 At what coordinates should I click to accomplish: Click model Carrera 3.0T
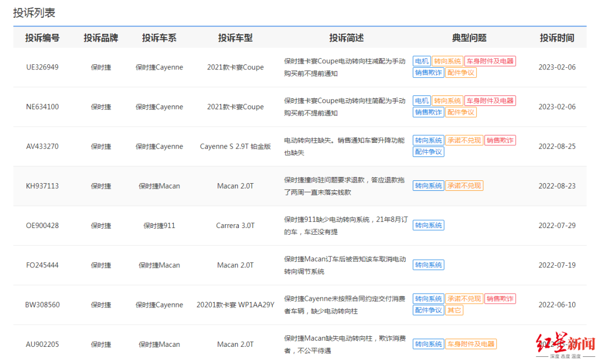pyautogui.click(x=236, y=226)
